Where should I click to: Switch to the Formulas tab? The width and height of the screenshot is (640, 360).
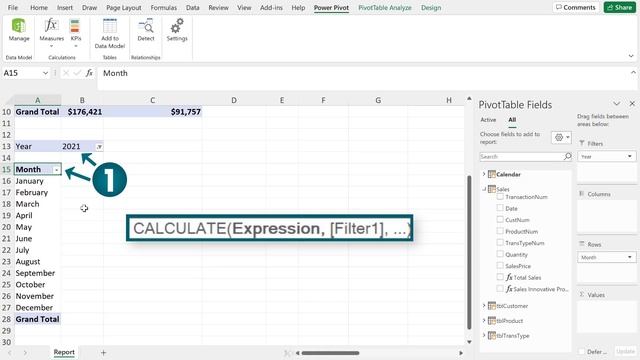pos(164,7)
